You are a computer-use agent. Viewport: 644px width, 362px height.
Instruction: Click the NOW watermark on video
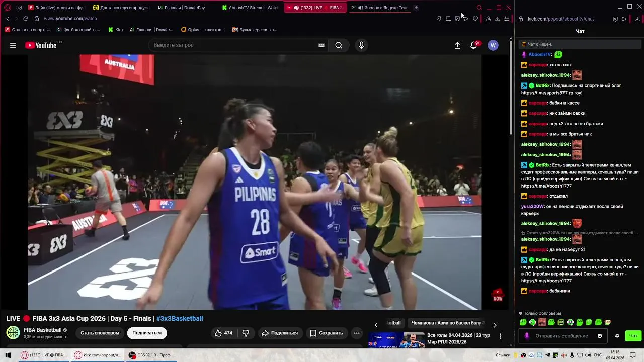click(x=497, y=296)
